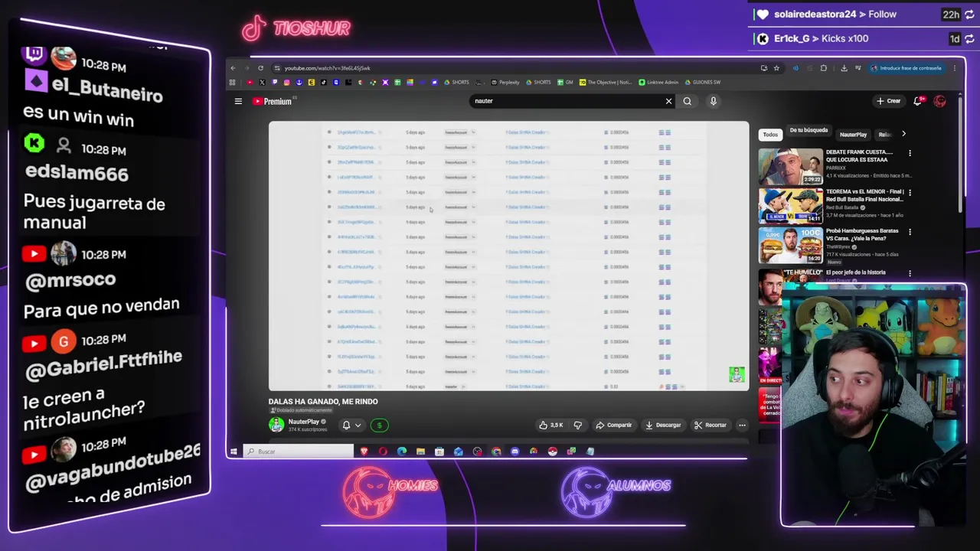The height and width of the screenshot is (551, 980).
Task: Open the TEOREMA vs EL MENOR video thumbnail
Action: pos(790,205)
